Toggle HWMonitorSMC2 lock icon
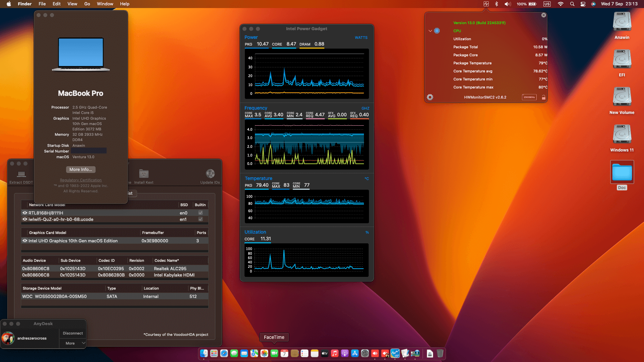The width and height of the screenshot is (644, 362). (x=544, y=97)
